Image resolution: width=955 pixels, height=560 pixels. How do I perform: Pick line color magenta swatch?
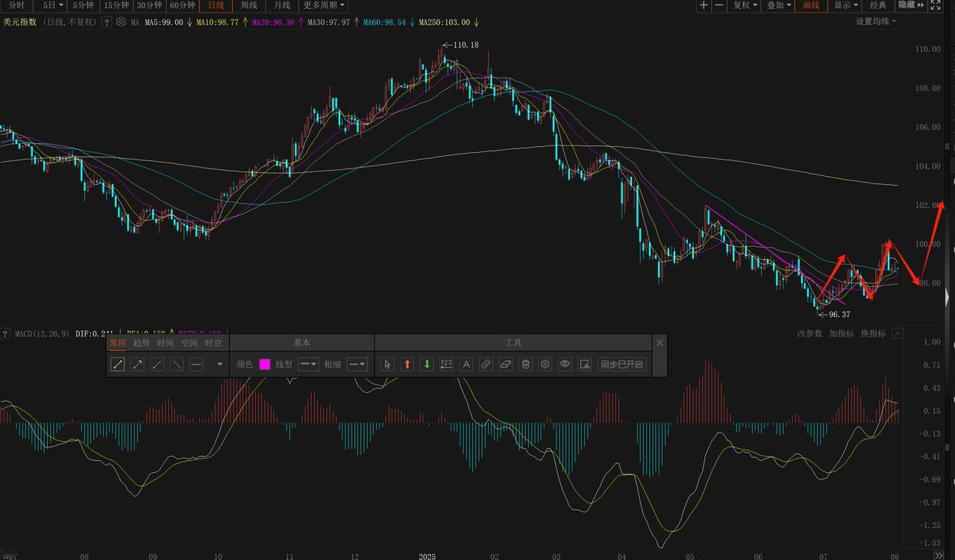[x=265, y=365]
